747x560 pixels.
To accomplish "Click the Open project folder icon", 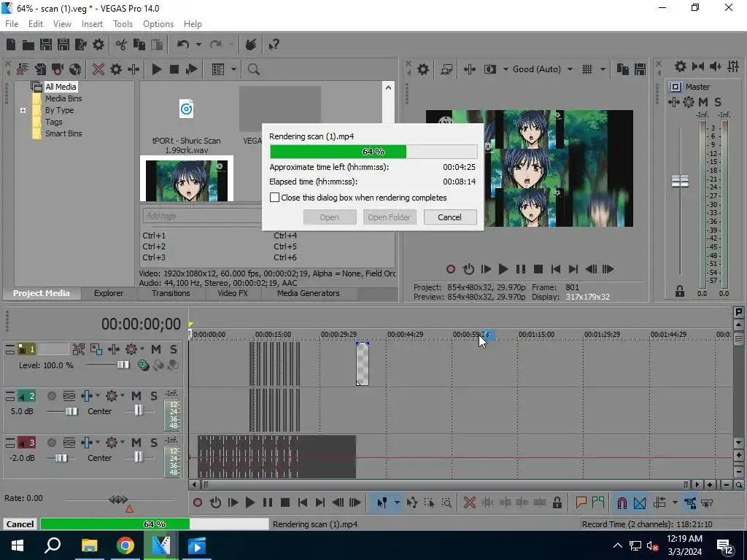I will [x=28, y=44].
